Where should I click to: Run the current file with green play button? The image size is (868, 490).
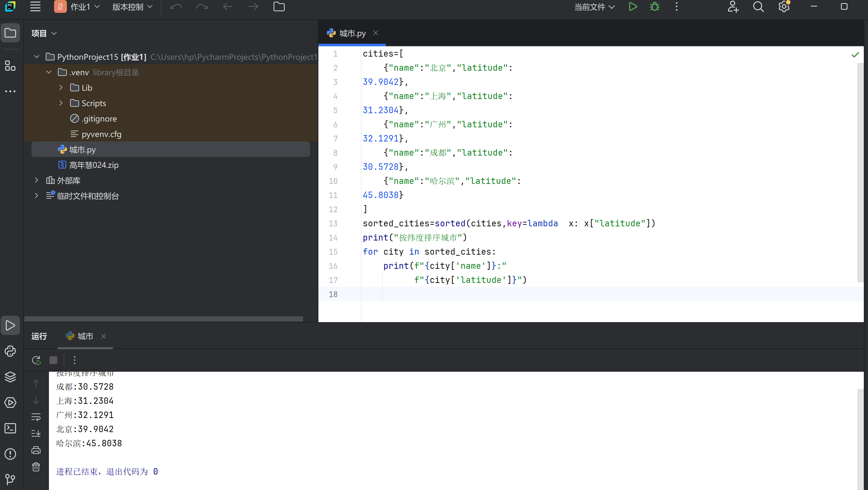633,7
